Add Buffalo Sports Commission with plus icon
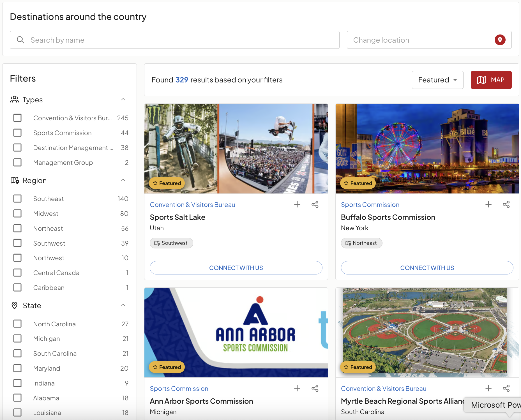The image size is (521, 420). coord(488,204)
